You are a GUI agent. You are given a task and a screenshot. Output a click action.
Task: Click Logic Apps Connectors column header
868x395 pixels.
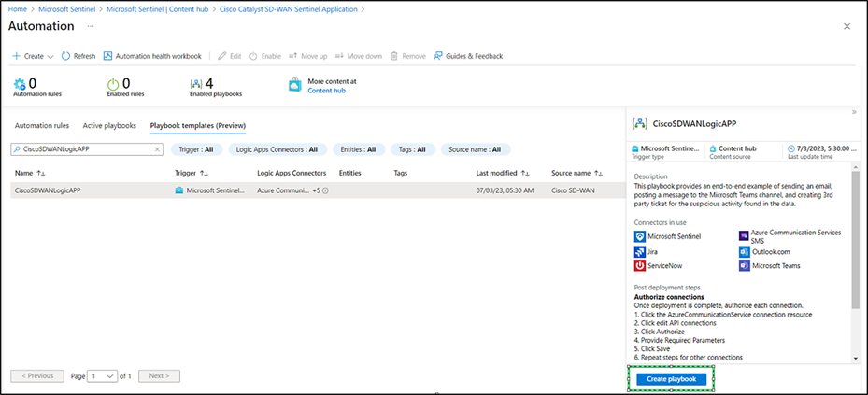tap(292, 173)
